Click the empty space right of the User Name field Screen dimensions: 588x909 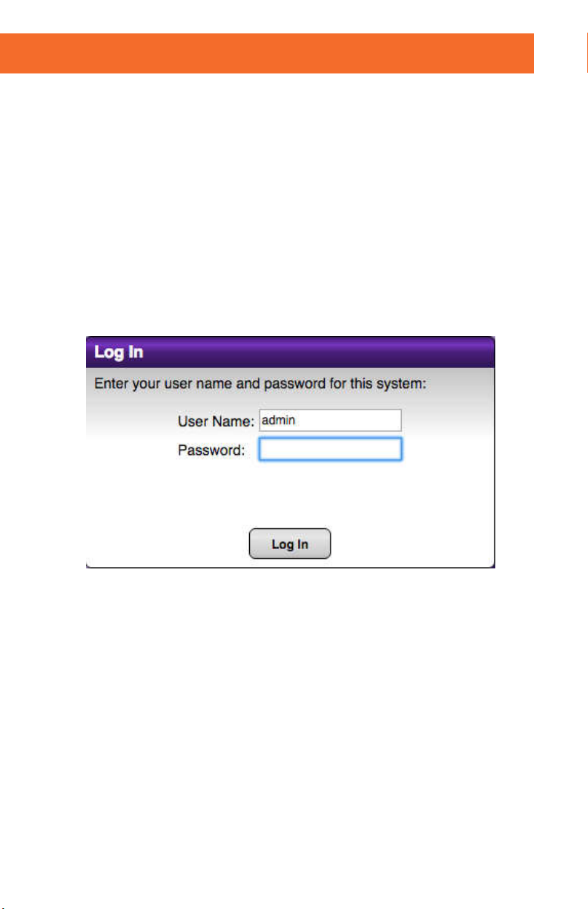447,420
